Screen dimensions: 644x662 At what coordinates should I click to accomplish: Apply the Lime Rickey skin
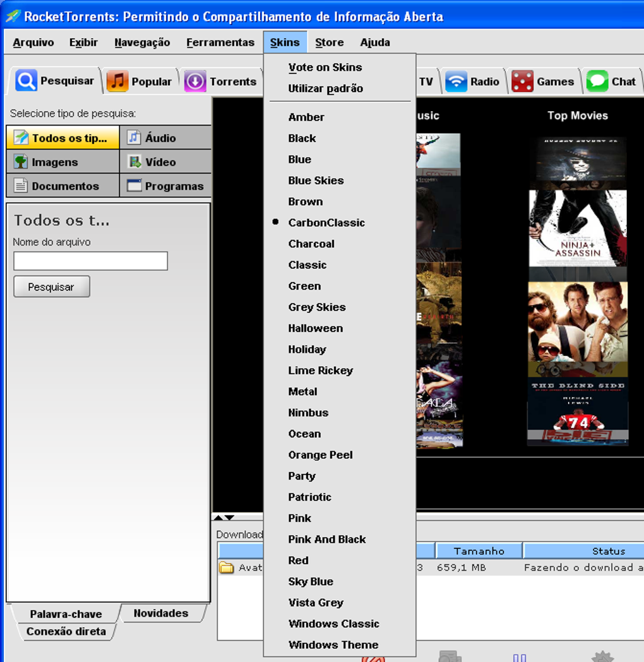[x=340, y=370]
